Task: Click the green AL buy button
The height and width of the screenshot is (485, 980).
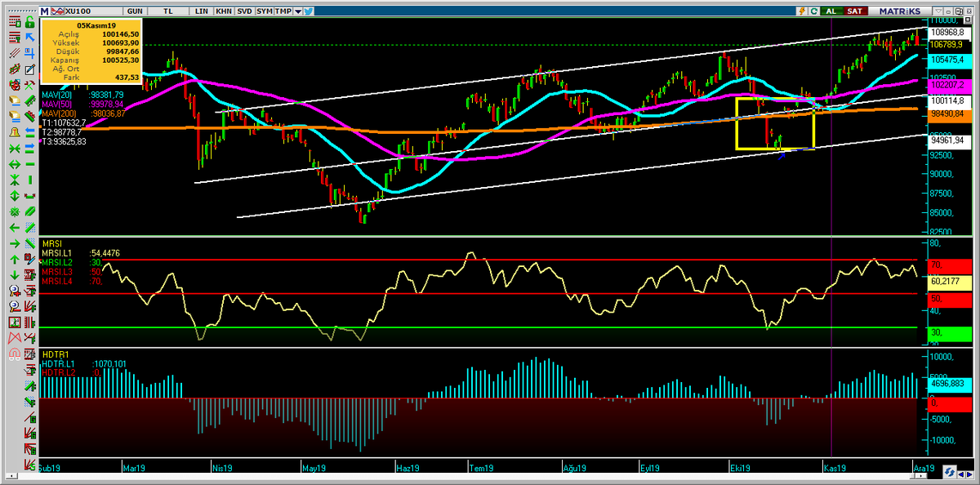Action: [x=831, y=11]
